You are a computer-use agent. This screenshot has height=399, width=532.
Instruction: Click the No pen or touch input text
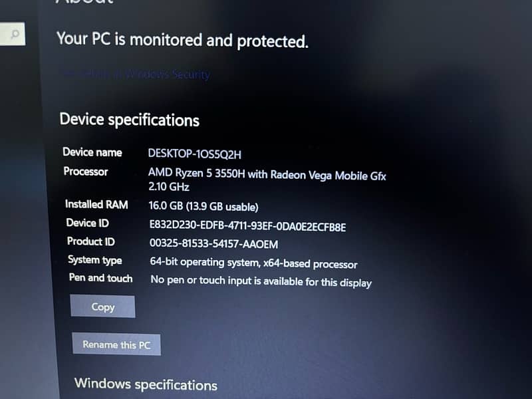tap(261, 281)
